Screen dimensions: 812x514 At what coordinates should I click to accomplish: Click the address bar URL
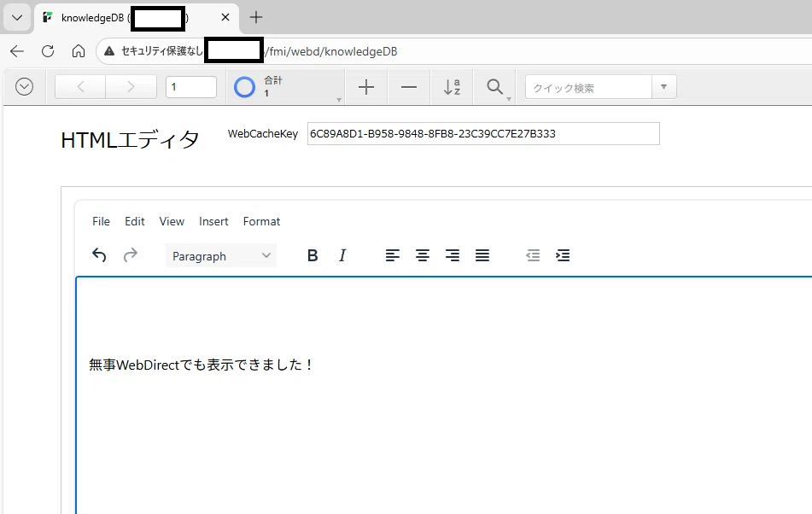pos(331,52)
